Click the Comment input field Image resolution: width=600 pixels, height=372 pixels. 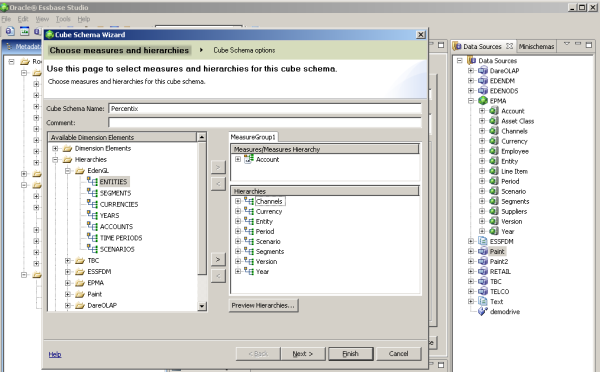[x=265, y=122]
